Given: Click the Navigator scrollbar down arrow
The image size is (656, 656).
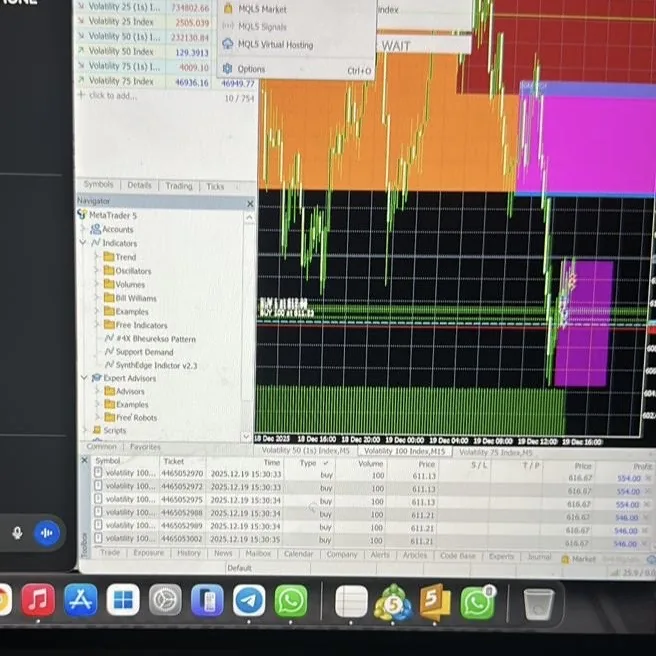Looking at the screenshot, I should coord(246,436).
